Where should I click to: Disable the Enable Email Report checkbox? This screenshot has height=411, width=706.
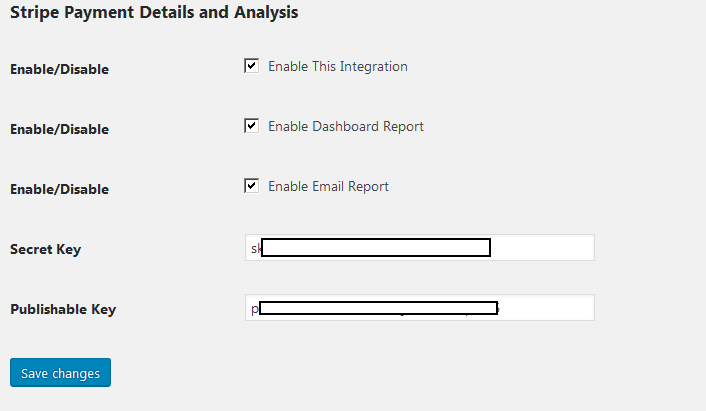251,186
